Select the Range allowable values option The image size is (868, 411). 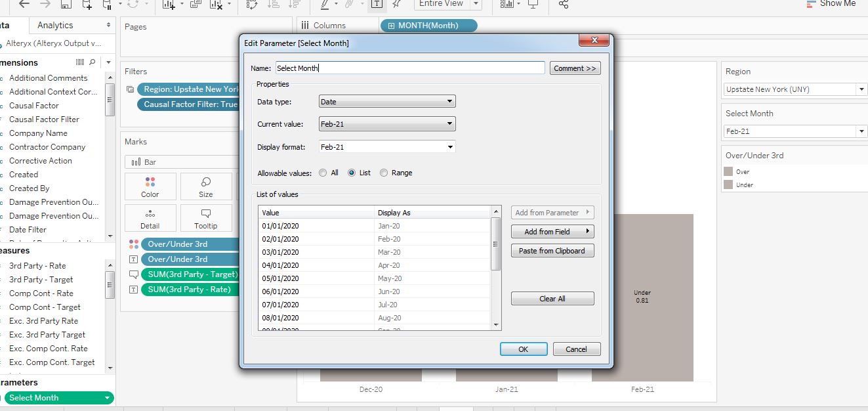[x=384, y=173]
